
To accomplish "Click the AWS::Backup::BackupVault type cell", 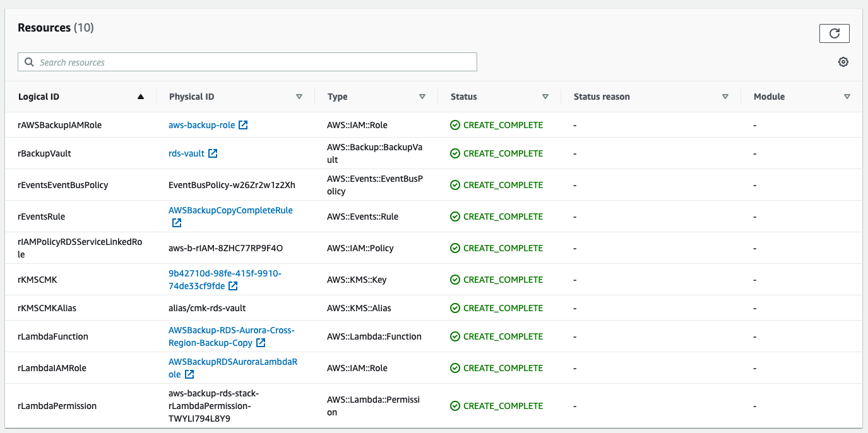I will pos(375,153).
